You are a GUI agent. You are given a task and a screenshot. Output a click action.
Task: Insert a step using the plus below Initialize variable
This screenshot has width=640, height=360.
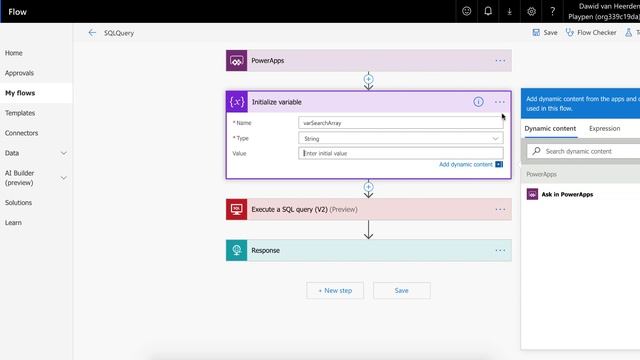pyautogui.click(x=368, y=187)
